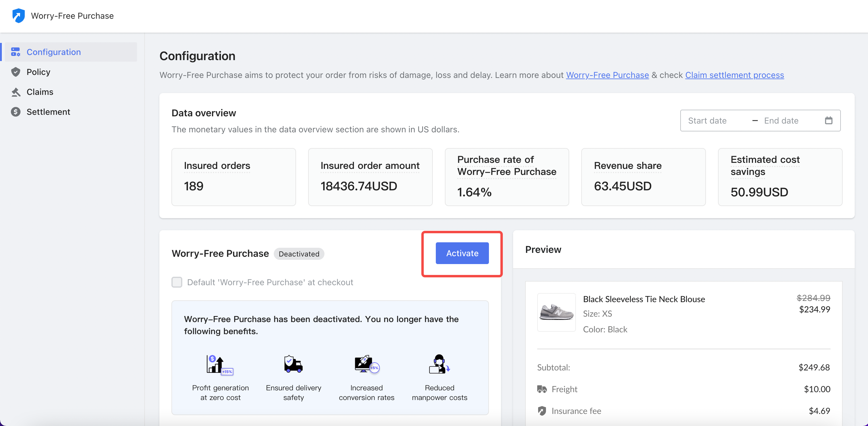Image resolution: width=868 pixels, height=426 pixels.
Task: Click the $234.99 sale price
Action: click(814, 309)
